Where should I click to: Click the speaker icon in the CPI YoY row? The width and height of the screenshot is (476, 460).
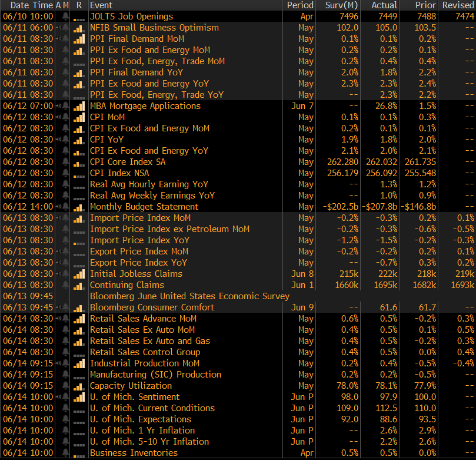click(x=58, y=140)
